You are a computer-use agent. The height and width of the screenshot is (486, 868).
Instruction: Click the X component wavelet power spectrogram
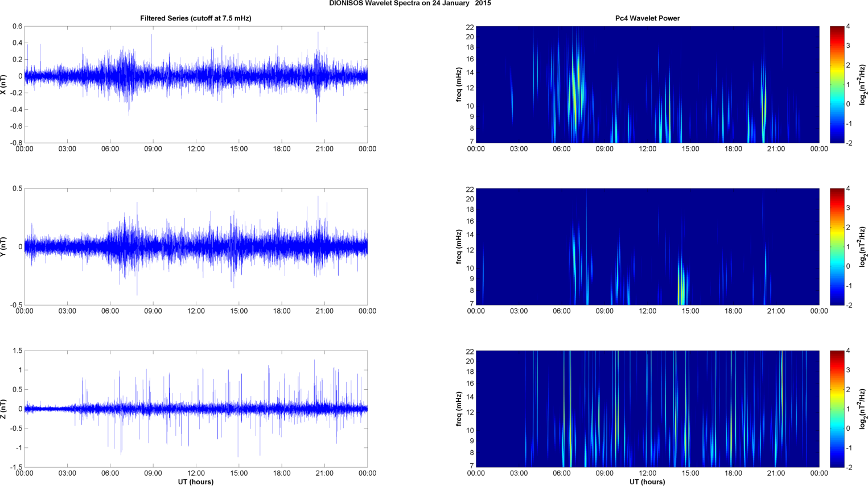(647, 84)
